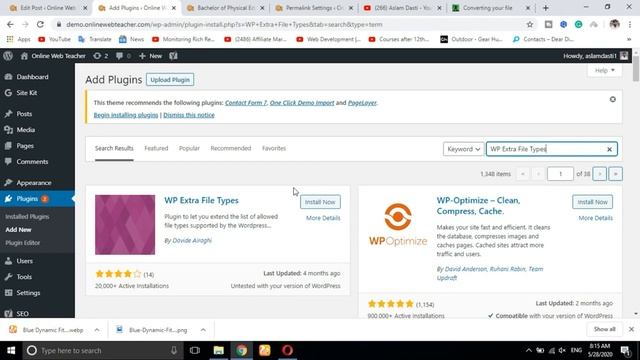Switch to the Recommended tab

(231, 148)
